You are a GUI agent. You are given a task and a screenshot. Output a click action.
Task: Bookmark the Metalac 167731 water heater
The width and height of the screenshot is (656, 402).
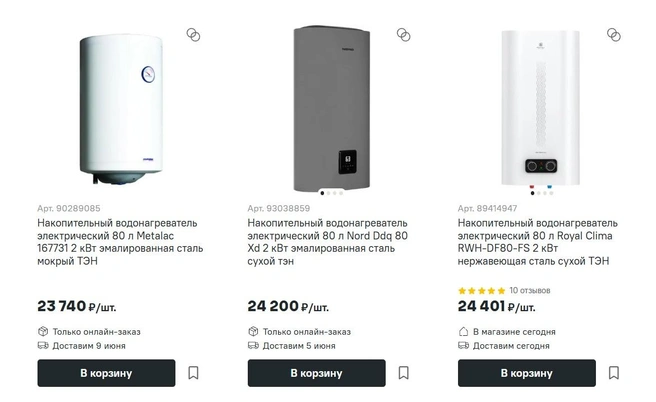(193, 372)
